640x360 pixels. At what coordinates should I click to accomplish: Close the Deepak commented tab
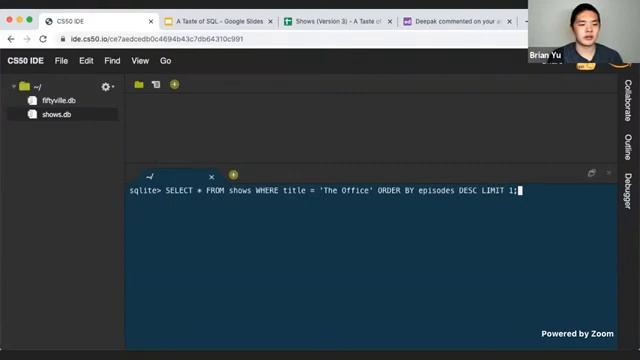[509, 22]
